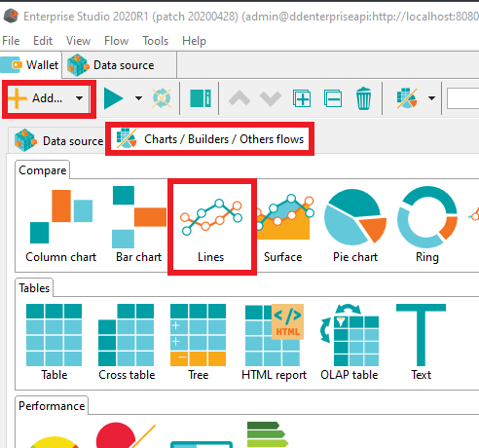Open the Help menu

pos(194,41)
